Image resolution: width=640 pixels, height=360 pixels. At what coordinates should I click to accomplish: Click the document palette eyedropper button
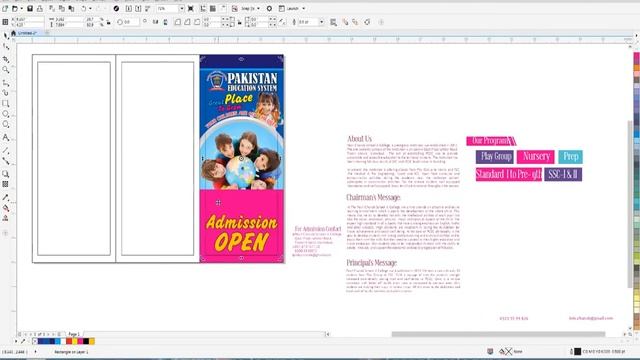click(23, 341)
